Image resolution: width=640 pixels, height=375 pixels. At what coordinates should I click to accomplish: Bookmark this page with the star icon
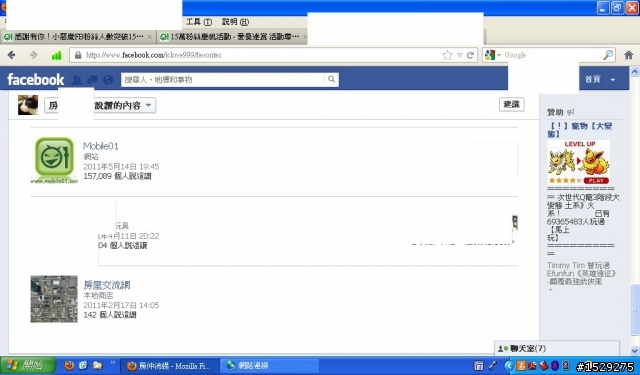click(x=447, y=55)
